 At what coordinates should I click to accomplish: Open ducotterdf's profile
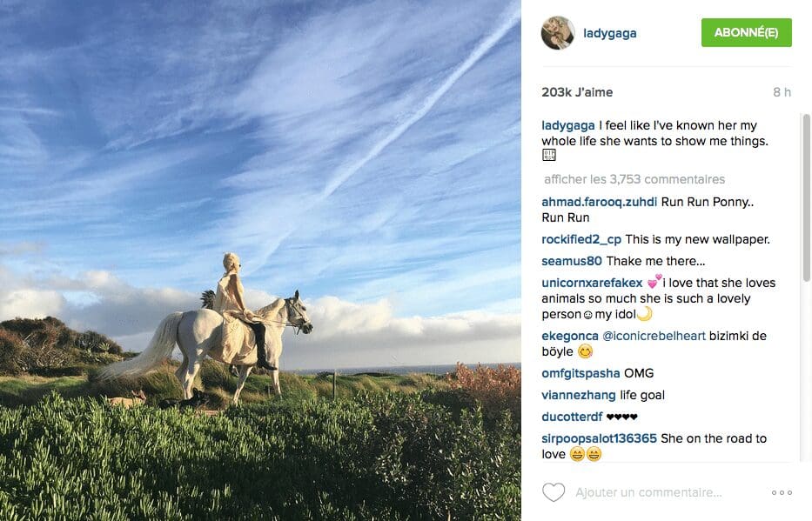coord(572,417)
